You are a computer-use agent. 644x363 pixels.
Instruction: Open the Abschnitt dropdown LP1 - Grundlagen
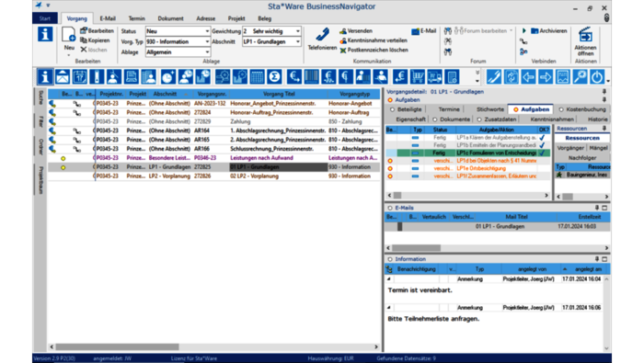[x=298, y=42]
